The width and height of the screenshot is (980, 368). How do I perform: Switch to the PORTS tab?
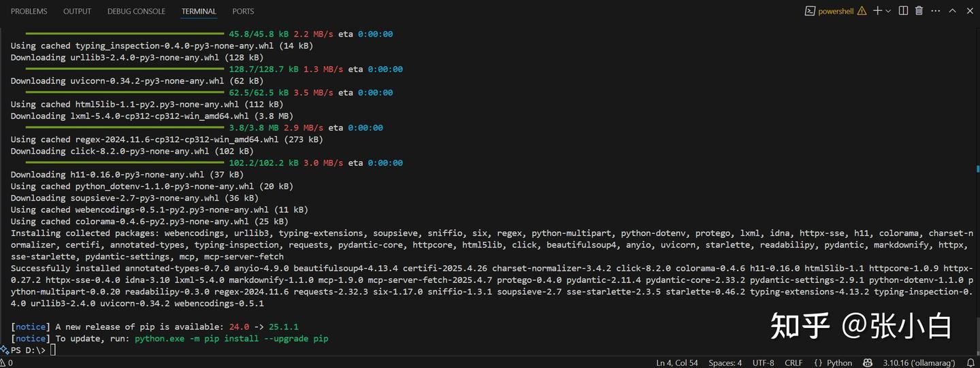(x=243, y=11)
